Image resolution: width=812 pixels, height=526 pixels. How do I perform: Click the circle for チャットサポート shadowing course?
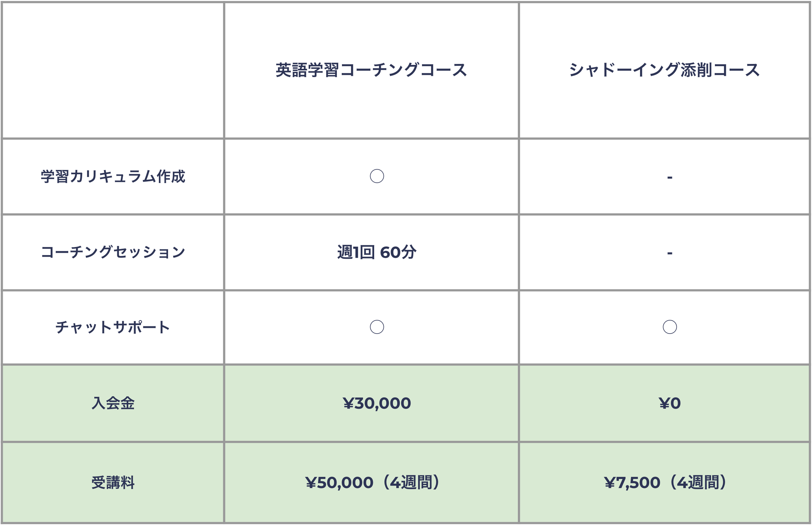pyautogui.click(x=670, y=327)
